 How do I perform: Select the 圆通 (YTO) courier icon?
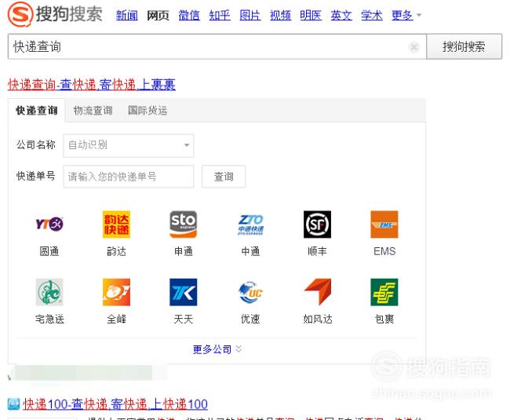[x=49, y=225]
